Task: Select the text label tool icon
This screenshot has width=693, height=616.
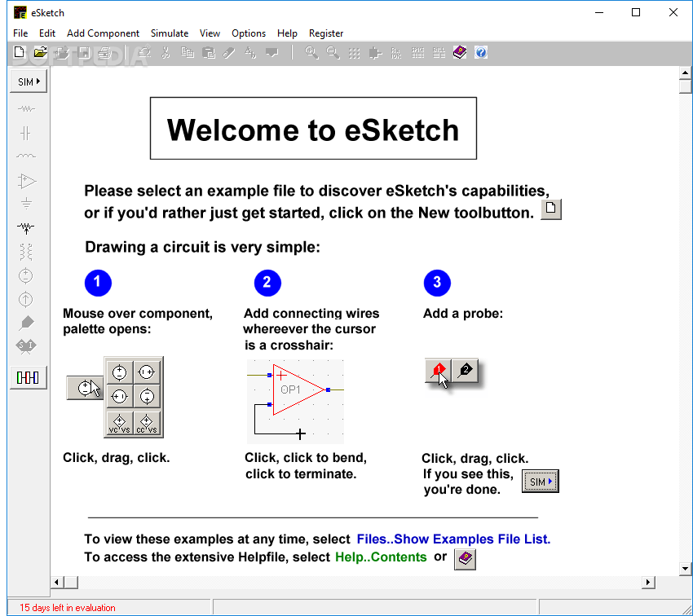Action: [x=250, y=53]
